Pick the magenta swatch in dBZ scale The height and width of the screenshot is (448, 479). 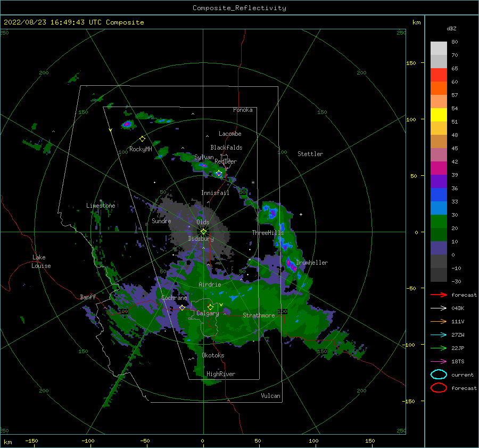[x=439, y=168]
